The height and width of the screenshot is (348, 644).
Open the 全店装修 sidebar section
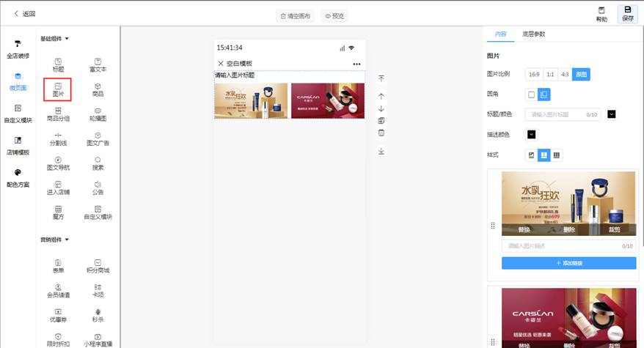(x=18, y=50)
